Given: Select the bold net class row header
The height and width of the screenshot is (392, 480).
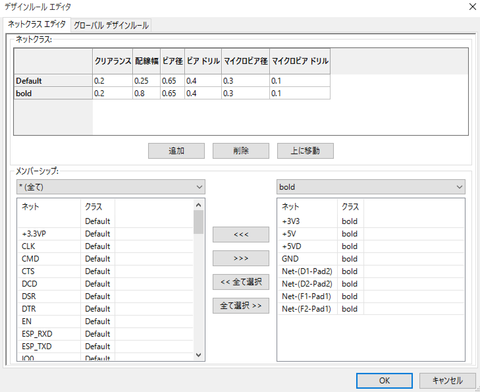Looking at the screenshot, I should pyautogui.click(x=53, y=93).
